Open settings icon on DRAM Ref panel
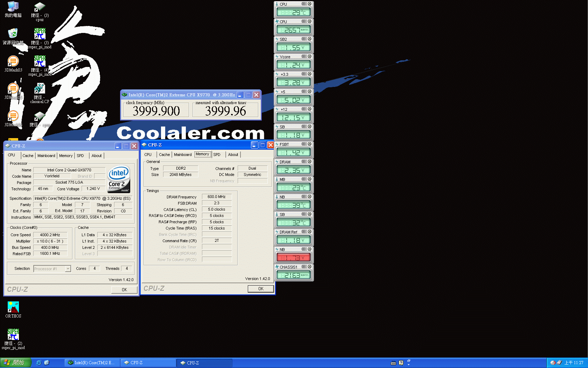 pyautogui.click(x=304, y=232)
